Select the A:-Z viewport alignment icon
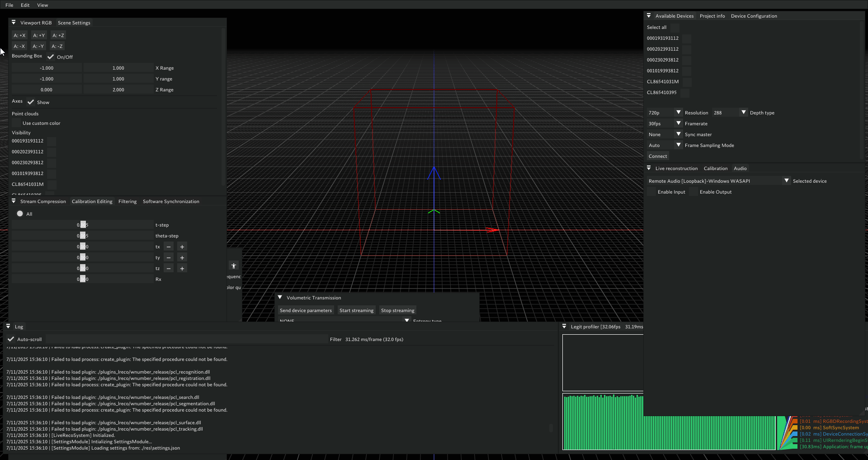 point(57,46)
